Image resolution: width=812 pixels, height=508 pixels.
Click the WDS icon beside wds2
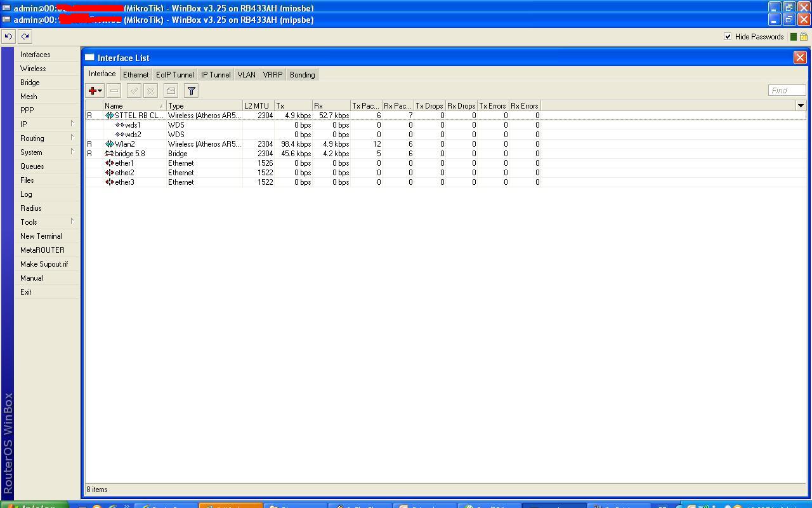click(119, 135)
